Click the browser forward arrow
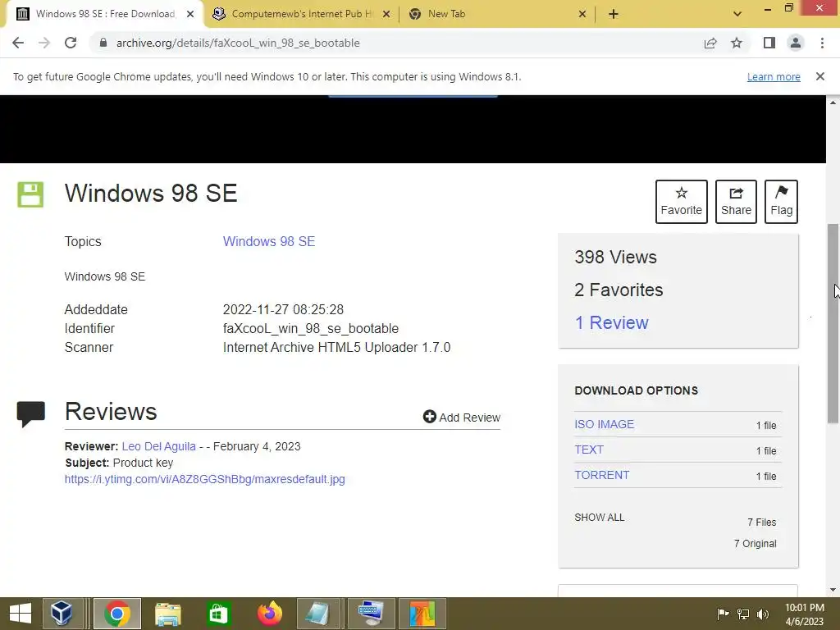The height and width of the screenshot is (630, 840). 44,43
